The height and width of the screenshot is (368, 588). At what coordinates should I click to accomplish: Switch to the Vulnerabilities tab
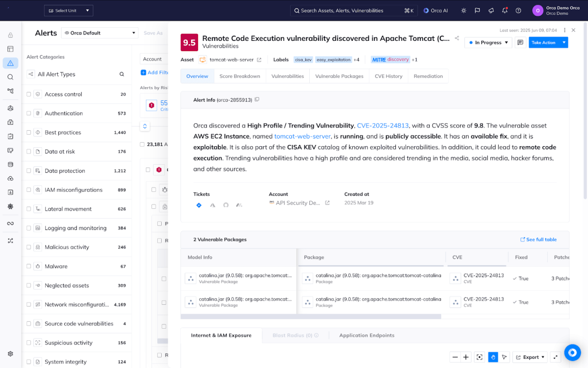[x=287, y=76]
